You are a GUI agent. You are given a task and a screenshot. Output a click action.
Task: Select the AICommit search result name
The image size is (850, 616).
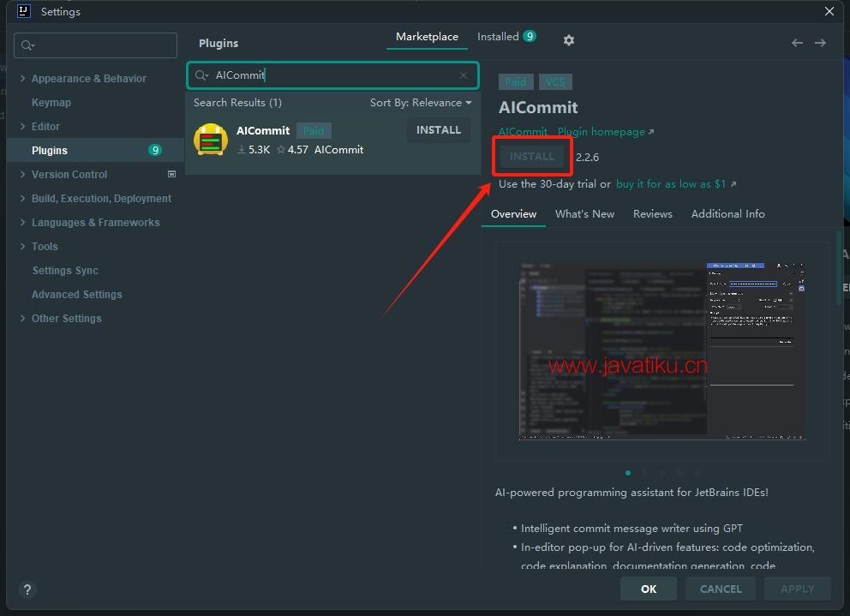(263, 131)
